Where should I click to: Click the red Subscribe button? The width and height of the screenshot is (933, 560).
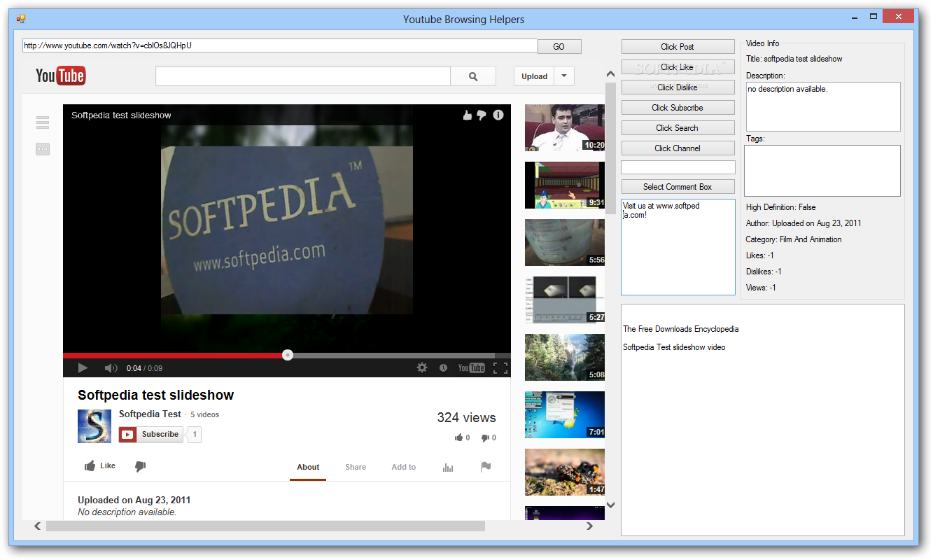pos(151,434)
